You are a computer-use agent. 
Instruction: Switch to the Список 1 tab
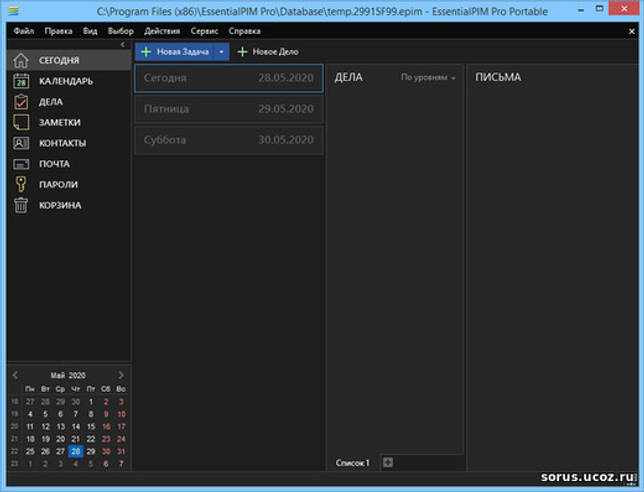pyautogui.click(x=352, y=463)
